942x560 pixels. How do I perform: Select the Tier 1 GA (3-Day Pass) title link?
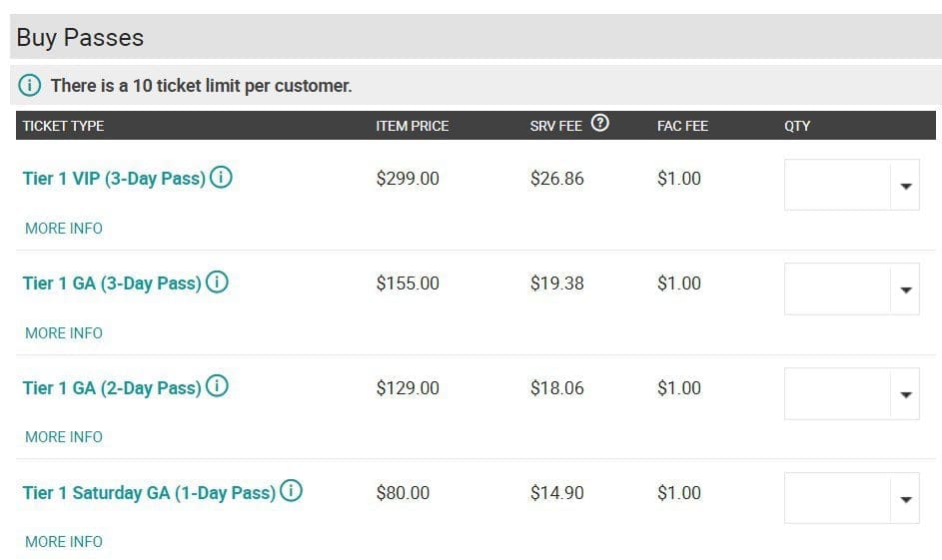tap(112, 283)
